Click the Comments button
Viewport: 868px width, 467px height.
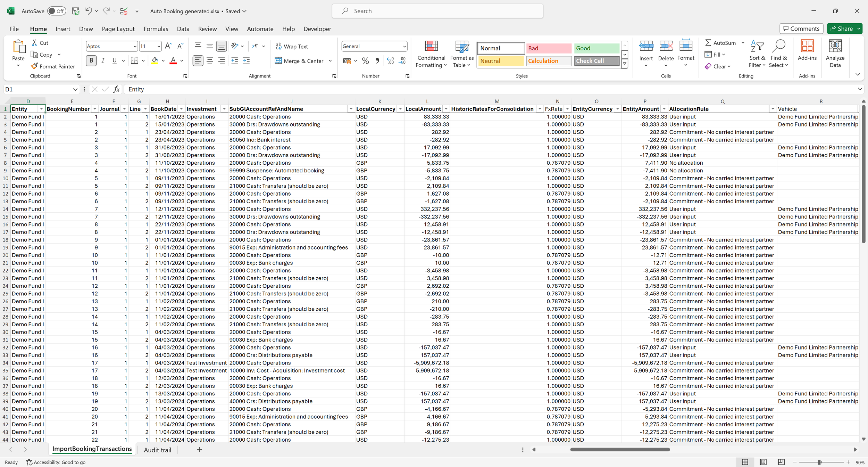(801, 29)
